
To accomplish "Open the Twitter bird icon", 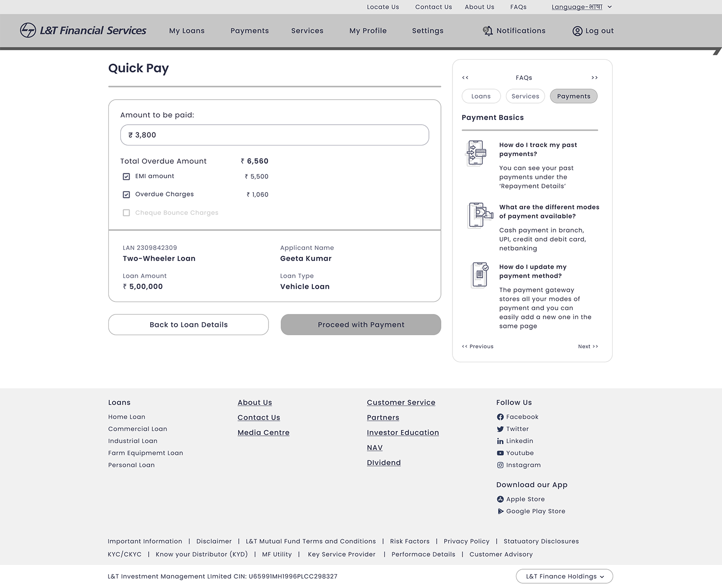I will point(500,429).
